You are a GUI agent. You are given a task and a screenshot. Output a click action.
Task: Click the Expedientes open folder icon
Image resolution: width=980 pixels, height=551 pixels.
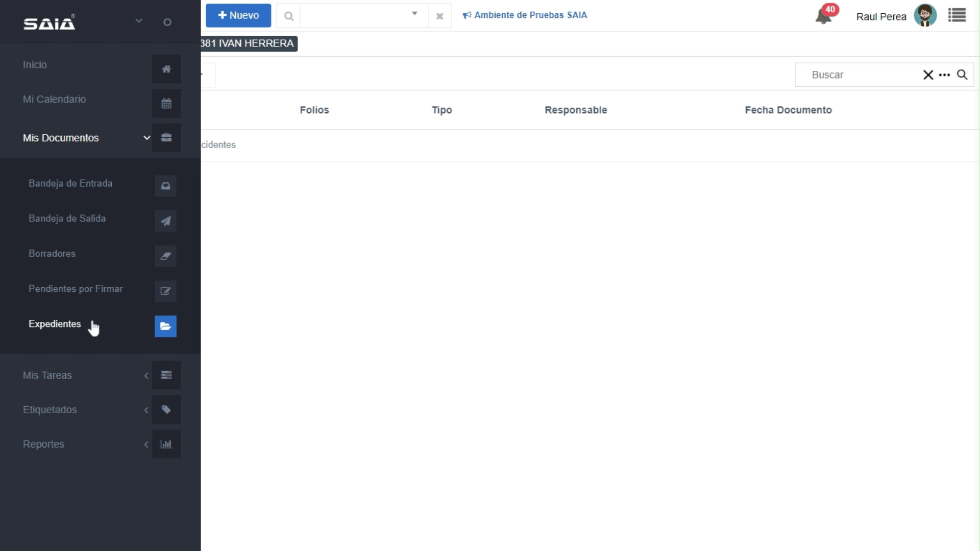(x=165, y=327)
